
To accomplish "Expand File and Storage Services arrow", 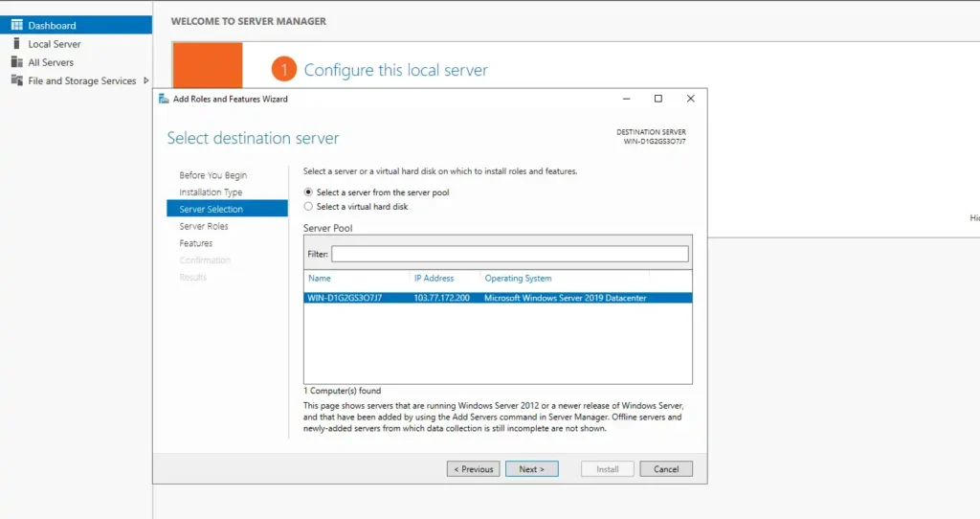I will pos(145,80).
